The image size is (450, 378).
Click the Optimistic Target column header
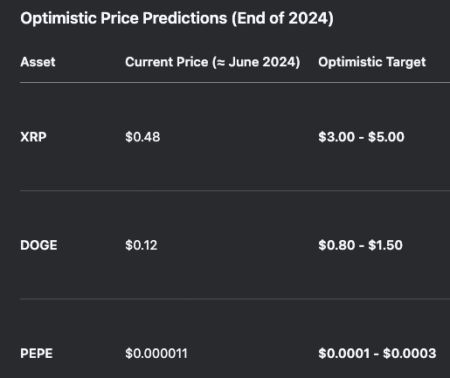[372, 62]
